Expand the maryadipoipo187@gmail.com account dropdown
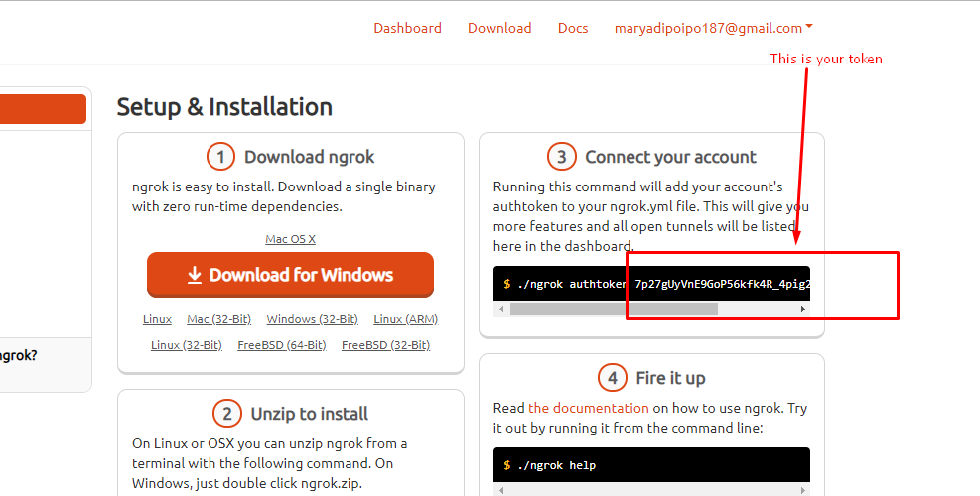The width and height of the screenshot is (980, 496). tap(714, 28)
